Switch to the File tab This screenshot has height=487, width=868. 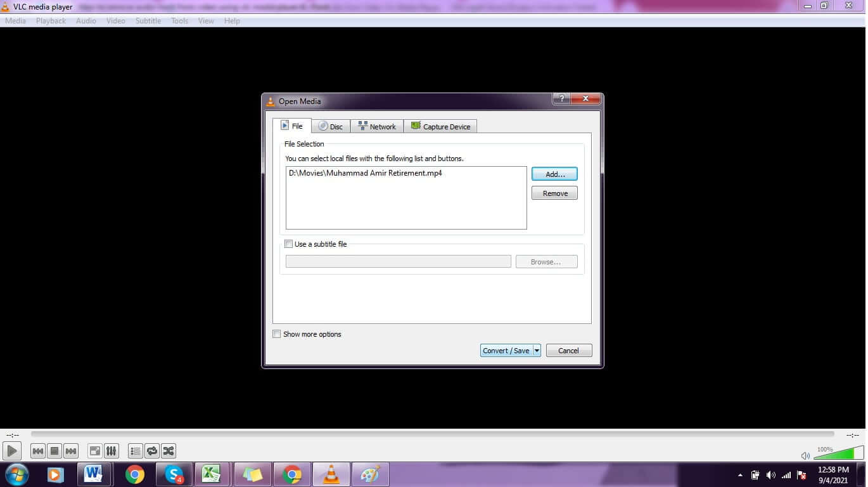pos(292,126)
